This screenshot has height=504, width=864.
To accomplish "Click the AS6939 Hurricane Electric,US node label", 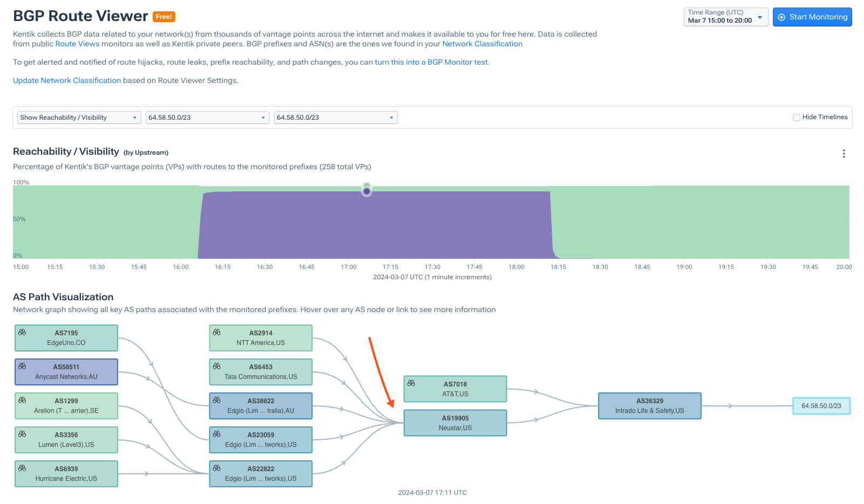I will pos(66,474).
